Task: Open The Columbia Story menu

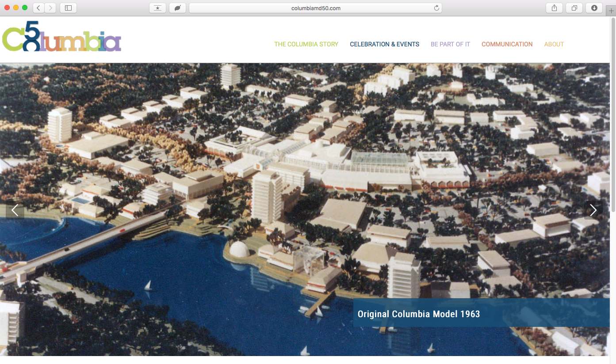Action: coord(306,44)
